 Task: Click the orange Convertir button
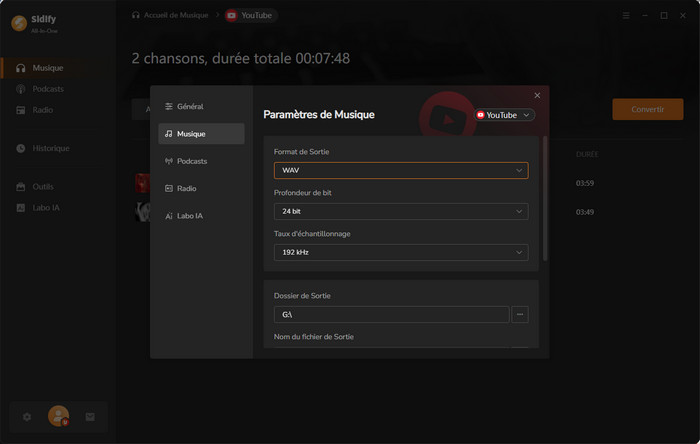(647, 109)
